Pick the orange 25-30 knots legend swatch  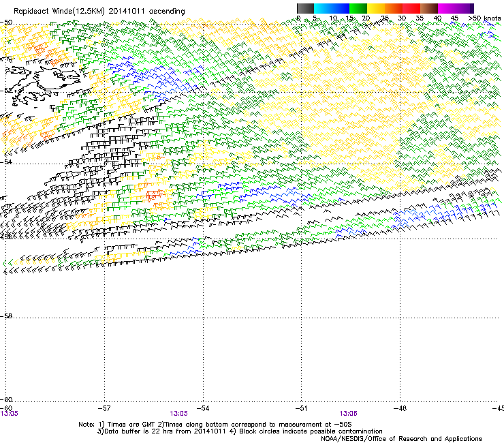click(394, 8)
